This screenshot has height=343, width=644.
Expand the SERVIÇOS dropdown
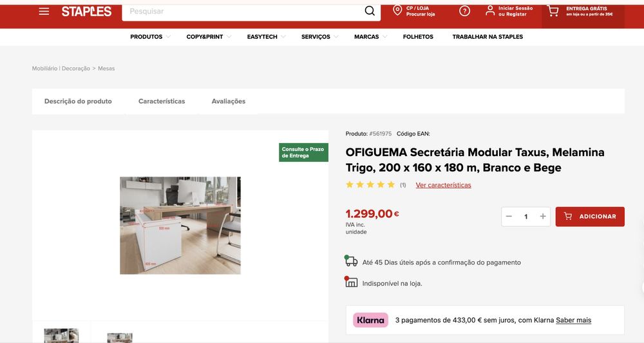pyautogui.click(x=319, y=37)
